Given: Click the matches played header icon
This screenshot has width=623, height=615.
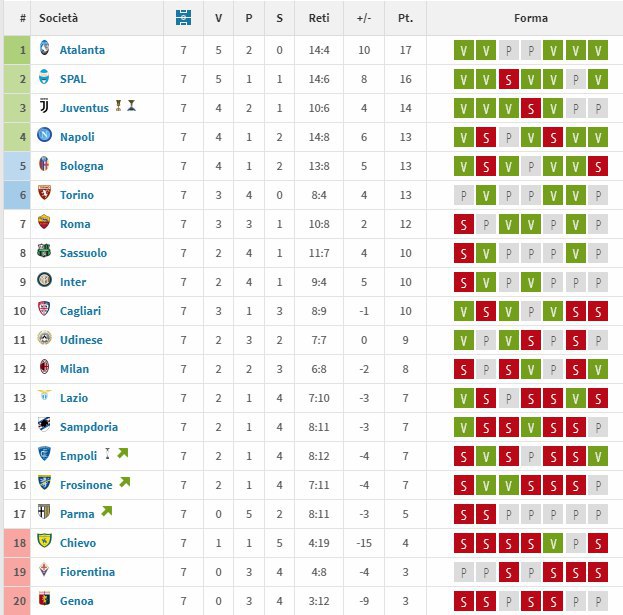Looking at the screenshot, I should [x=182, y=18].
